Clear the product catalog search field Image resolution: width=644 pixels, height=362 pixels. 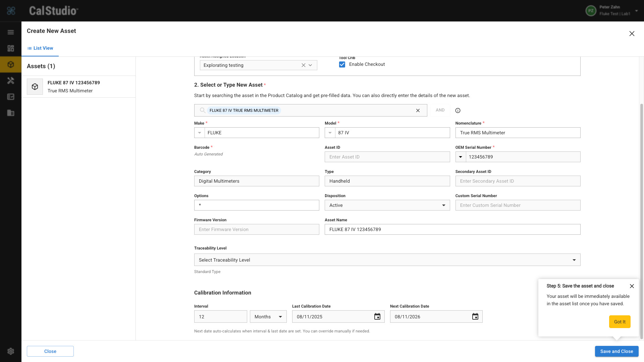[418, 110]
